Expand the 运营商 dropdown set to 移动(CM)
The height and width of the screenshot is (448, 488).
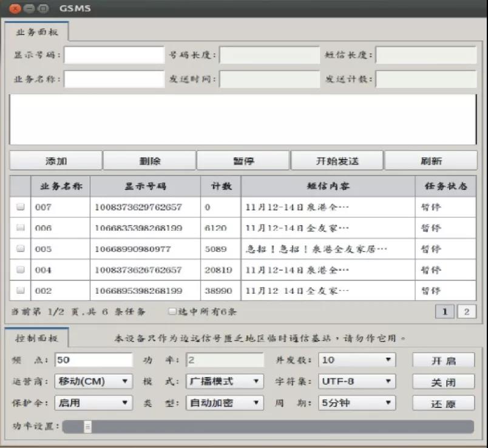pos(93,381)
